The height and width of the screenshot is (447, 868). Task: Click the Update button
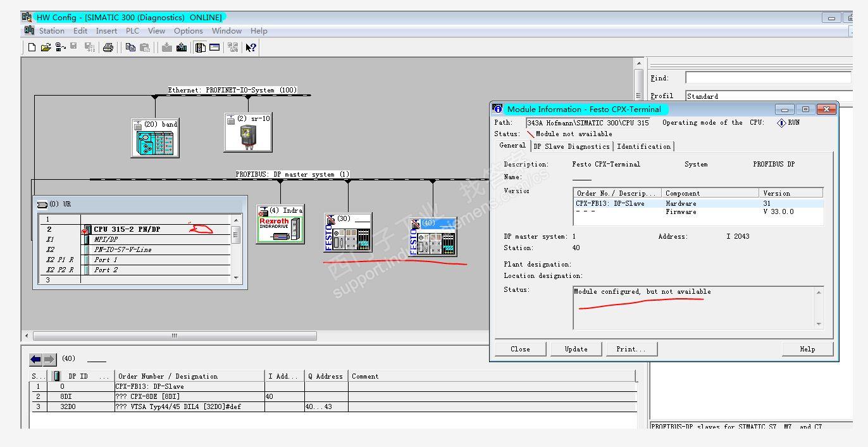click(x=576, y=349)
